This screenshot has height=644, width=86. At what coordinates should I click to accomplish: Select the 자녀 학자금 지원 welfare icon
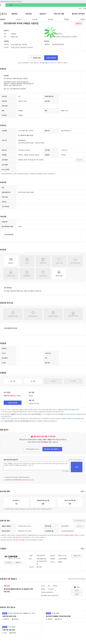75,261
